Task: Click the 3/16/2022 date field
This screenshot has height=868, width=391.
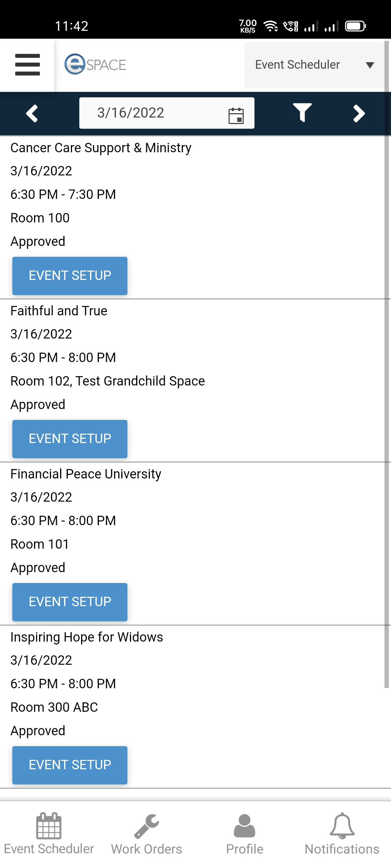Action: click(x=145, y=113)
